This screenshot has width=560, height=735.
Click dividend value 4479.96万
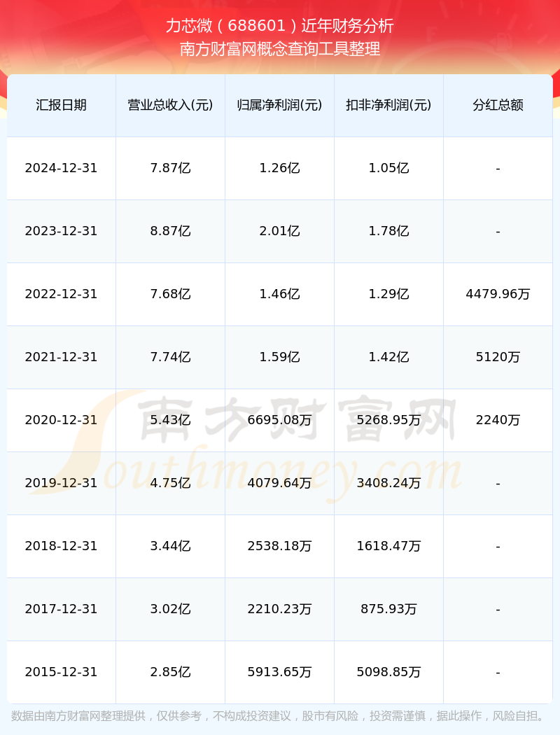[x=498, y=295]
